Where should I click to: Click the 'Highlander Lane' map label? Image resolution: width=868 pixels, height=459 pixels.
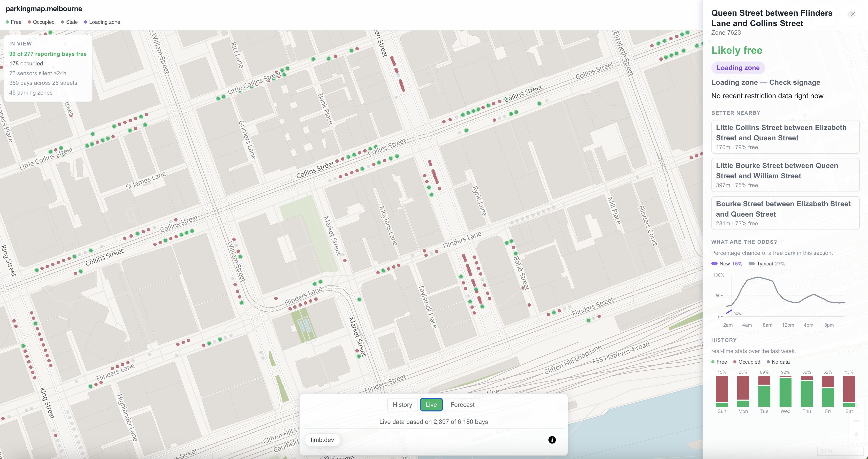(x=127, y=418)
